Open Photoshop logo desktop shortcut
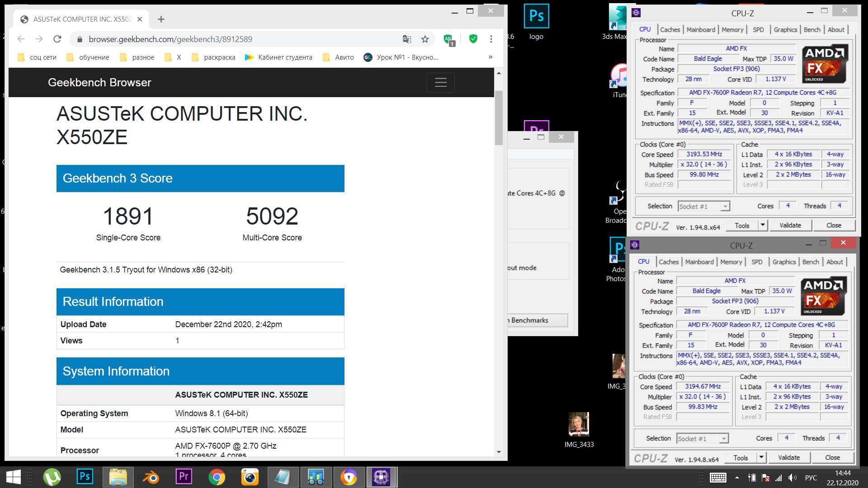This screenshot has width=868, height=488. click(x=536, y=22)
